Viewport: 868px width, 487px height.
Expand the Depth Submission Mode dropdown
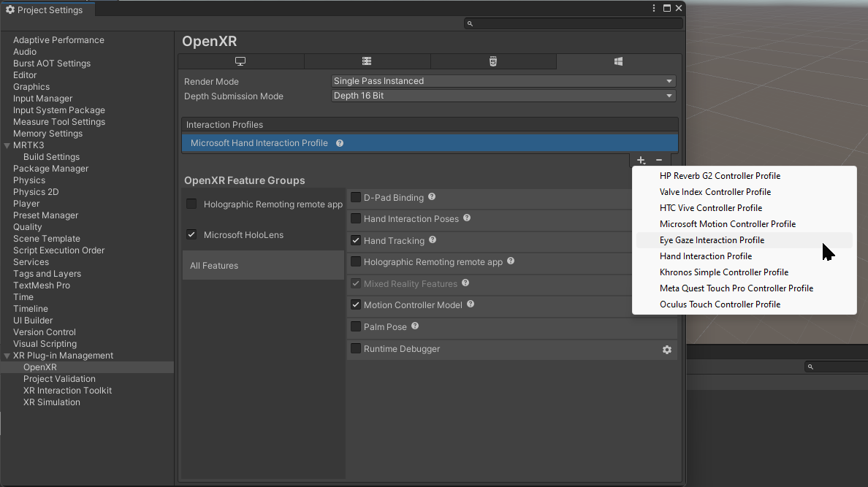click(x=503, y=96)
